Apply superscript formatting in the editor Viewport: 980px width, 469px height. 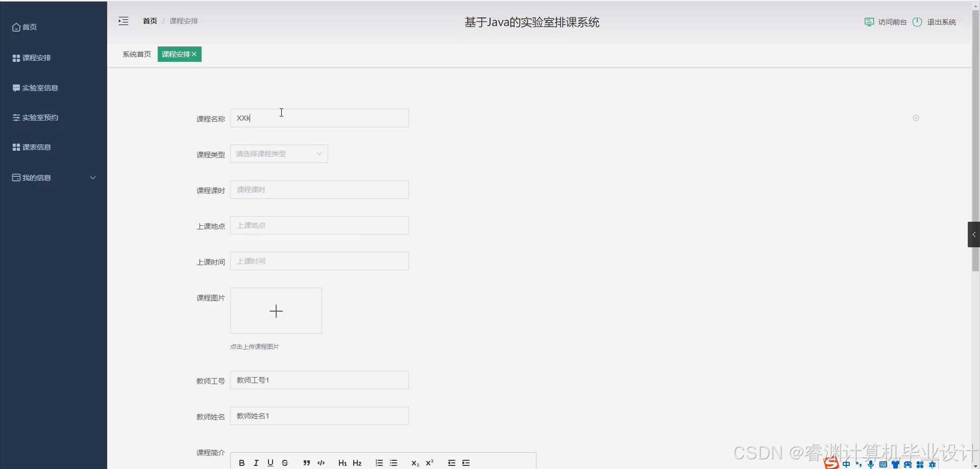[429, 463]
